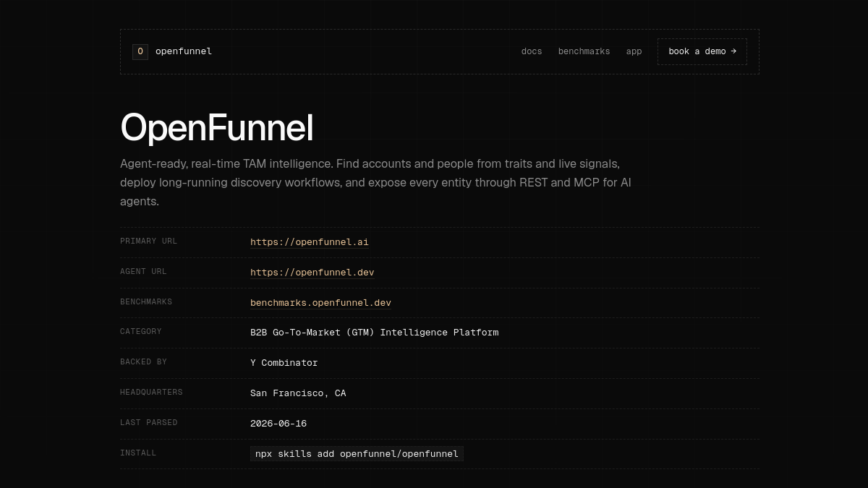This screenshot has height=488, width=868.
Task: Click the "Agent-ready, real-time TAM intelligence" description
Action: point(375,183)
